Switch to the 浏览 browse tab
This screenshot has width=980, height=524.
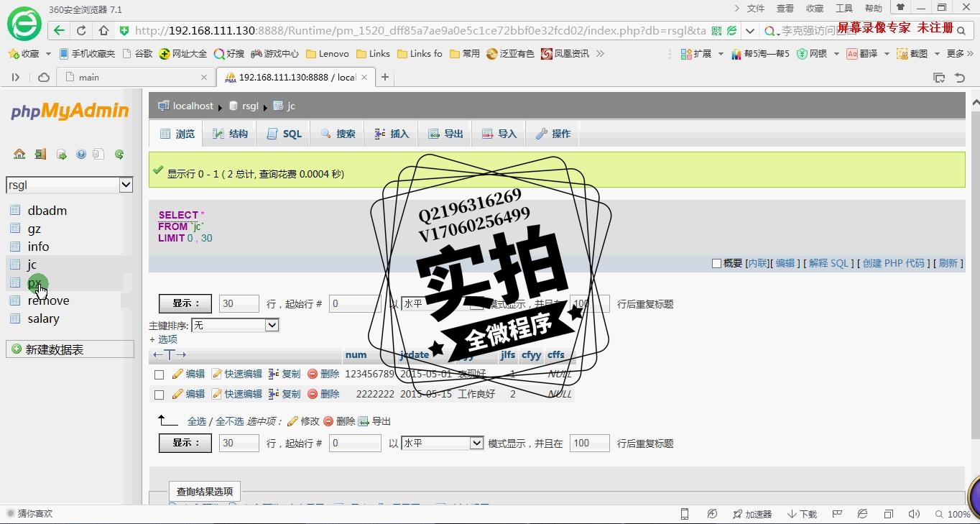(177, 134)
